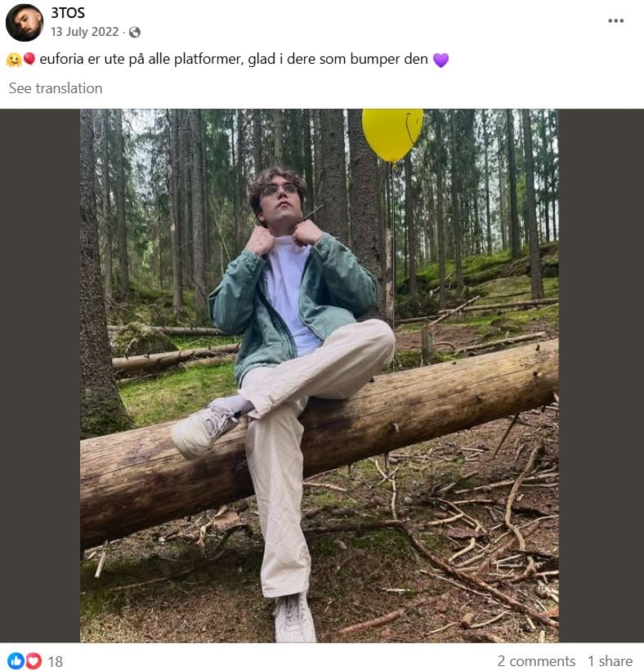Click the purple heart emoji ending the caption
This screenshot has width=644, height=671.
[x=441, y=60]
